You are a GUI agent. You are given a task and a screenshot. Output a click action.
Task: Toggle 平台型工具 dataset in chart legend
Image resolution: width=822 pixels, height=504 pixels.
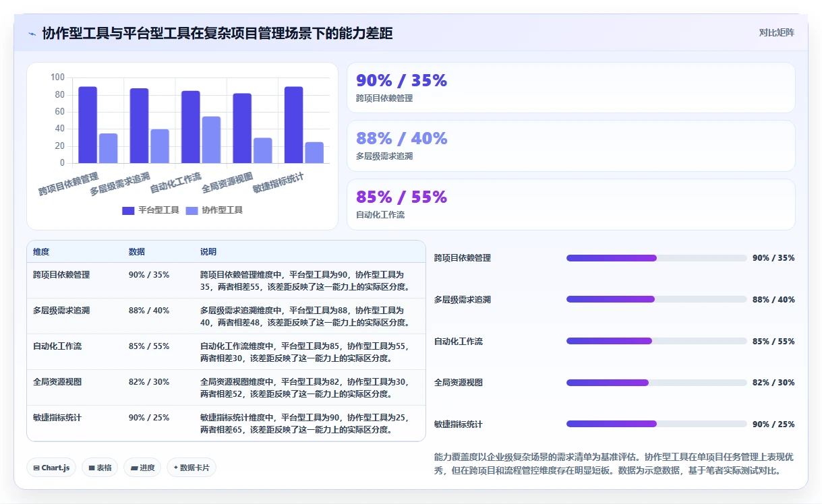click(150, 210)
